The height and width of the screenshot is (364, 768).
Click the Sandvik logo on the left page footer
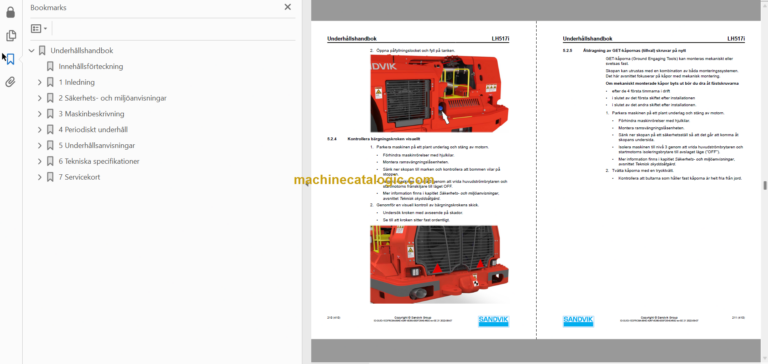click(x=493, y=321)
